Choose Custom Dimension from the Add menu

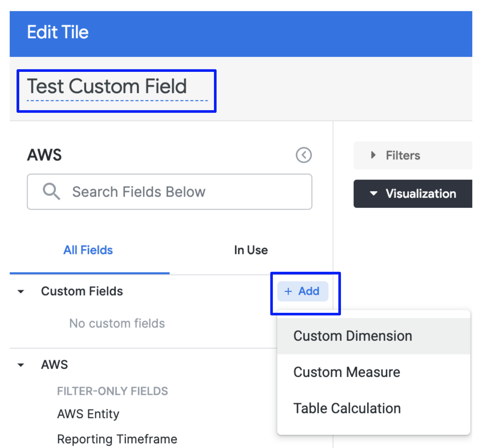353,336
